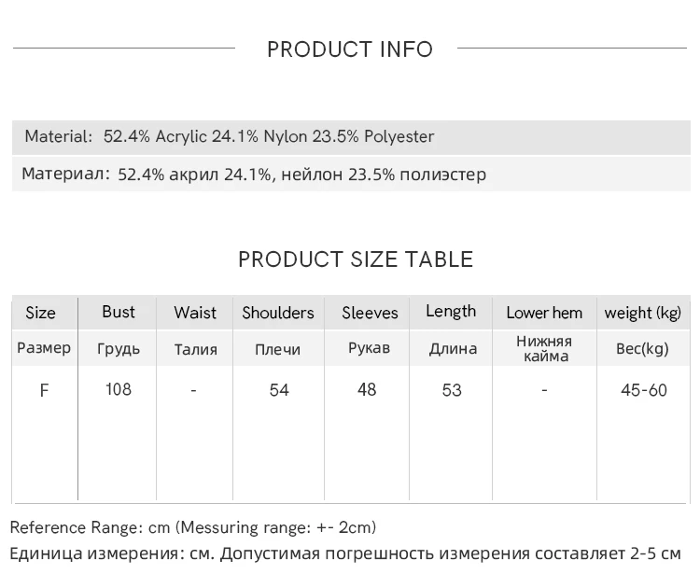The image size is (700, 588).
Task: Click the Waist column header
Action: pyautogui.click(x=195, y=313)
